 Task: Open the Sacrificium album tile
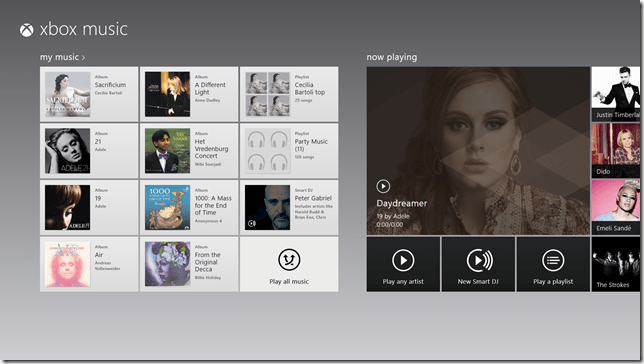click(89, 94)
